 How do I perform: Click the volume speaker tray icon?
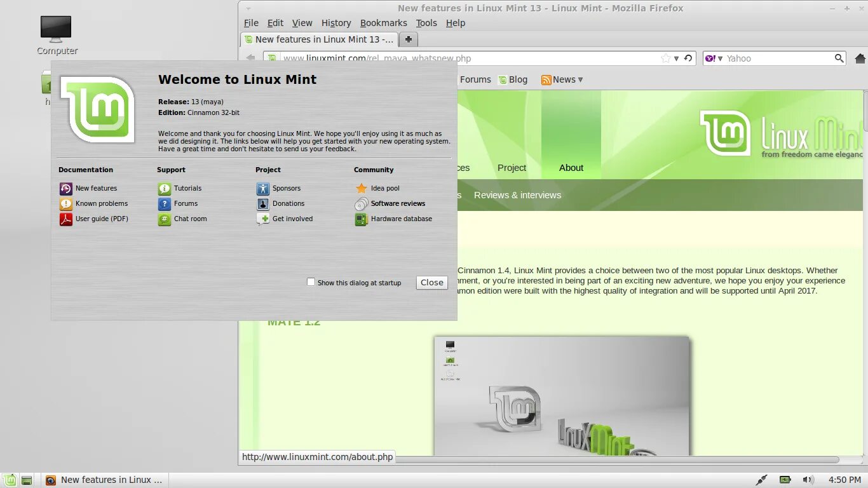[x=808, y=480]
